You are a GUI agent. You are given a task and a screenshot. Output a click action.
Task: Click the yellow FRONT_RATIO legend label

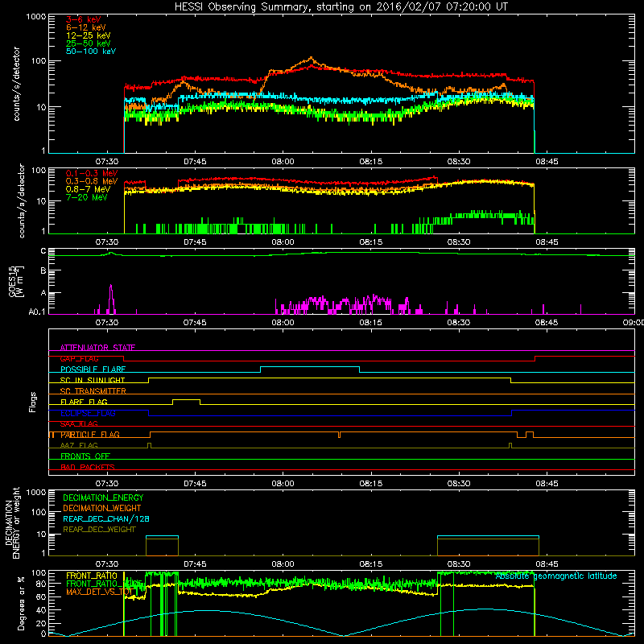tap(92, 576)
